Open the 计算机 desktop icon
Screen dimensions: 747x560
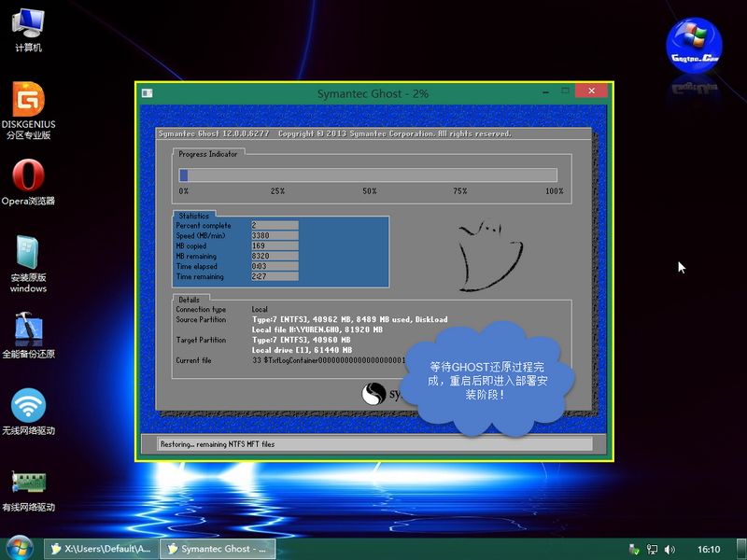pyautogui.click(x=28, y=30)
